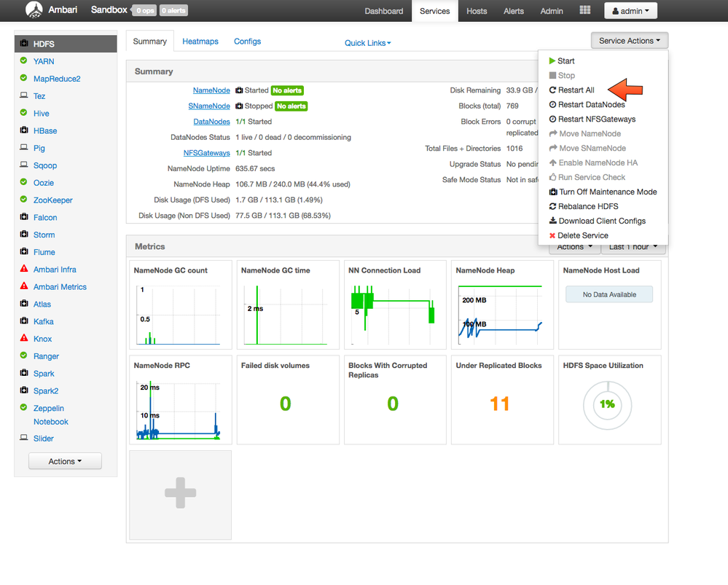Click the medkit icon beside Kafka
Viewport: 728px width, 585px height.
click(23, 321)
